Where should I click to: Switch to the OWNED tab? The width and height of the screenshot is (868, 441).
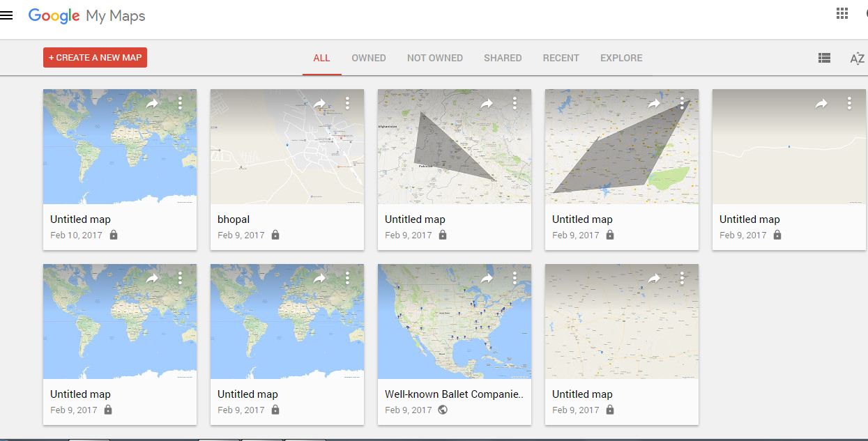[369, 58]
